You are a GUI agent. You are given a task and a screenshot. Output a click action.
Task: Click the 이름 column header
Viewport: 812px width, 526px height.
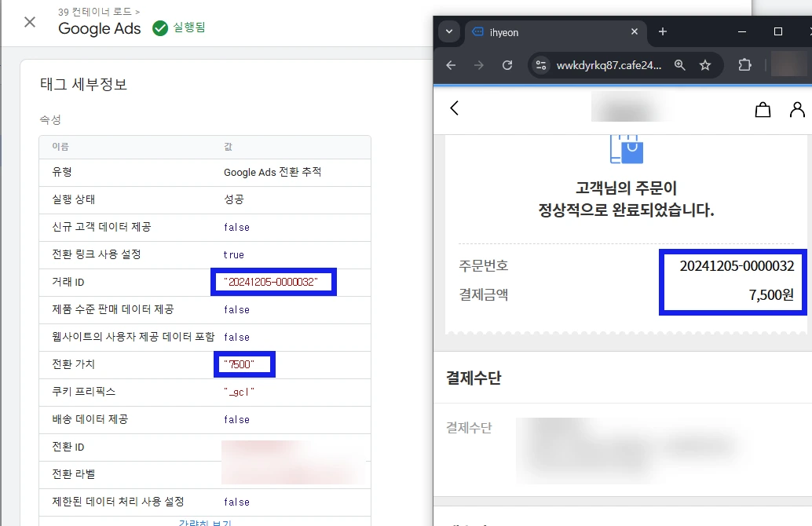click(60, 147)
